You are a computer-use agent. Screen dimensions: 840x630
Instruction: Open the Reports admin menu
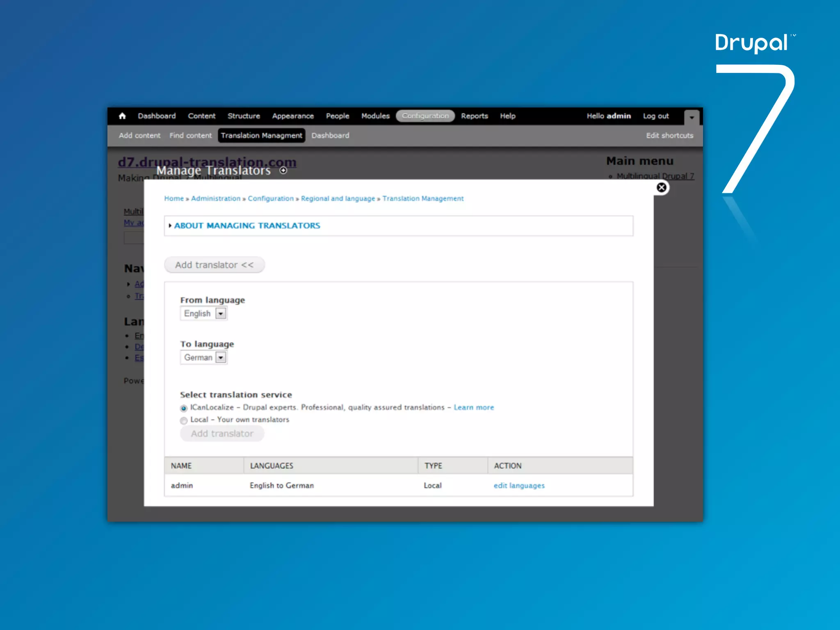[474, 116]
